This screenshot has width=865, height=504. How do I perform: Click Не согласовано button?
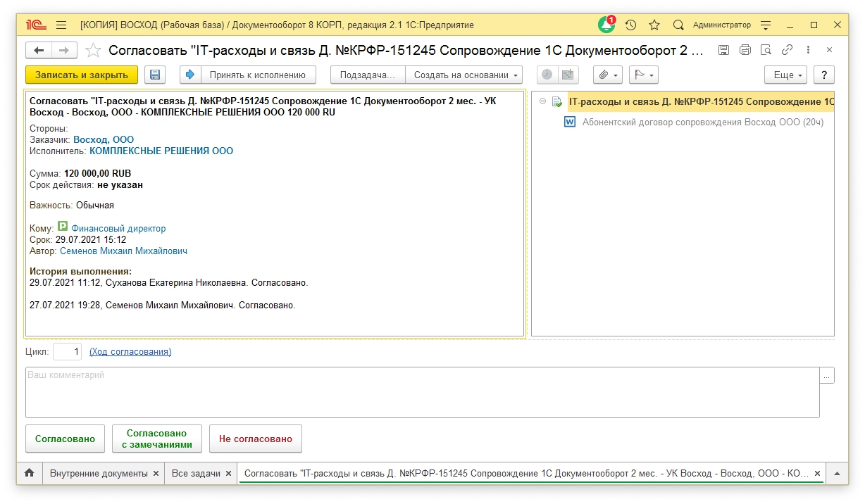point(256,439)
